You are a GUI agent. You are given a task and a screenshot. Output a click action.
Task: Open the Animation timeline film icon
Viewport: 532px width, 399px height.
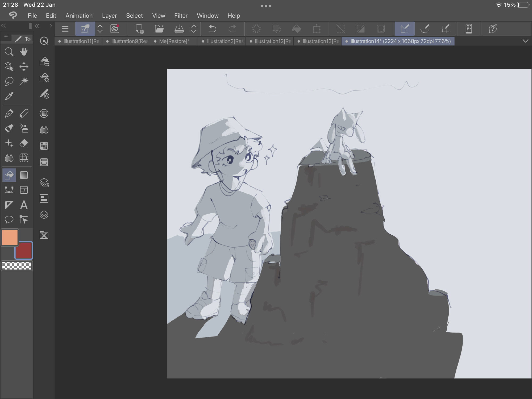point(44,162)
